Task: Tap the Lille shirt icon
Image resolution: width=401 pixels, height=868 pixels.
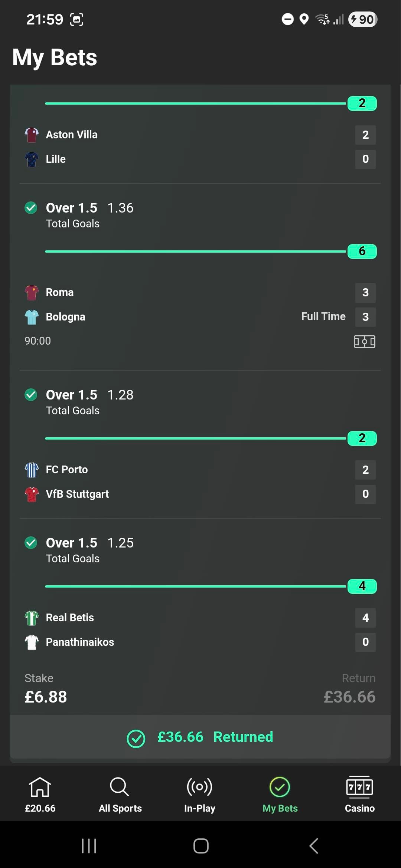Action: pos(32,159)
